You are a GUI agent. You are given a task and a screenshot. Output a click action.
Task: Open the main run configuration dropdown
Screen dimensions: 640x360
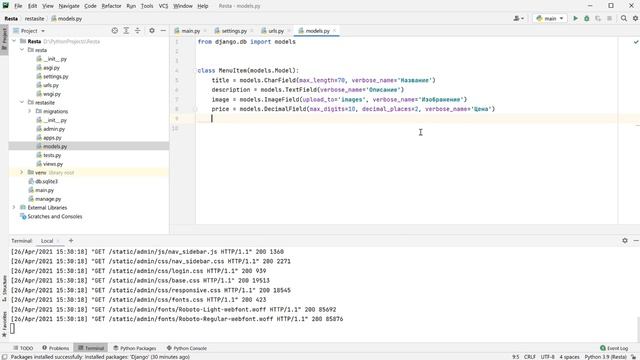(549, 18)
